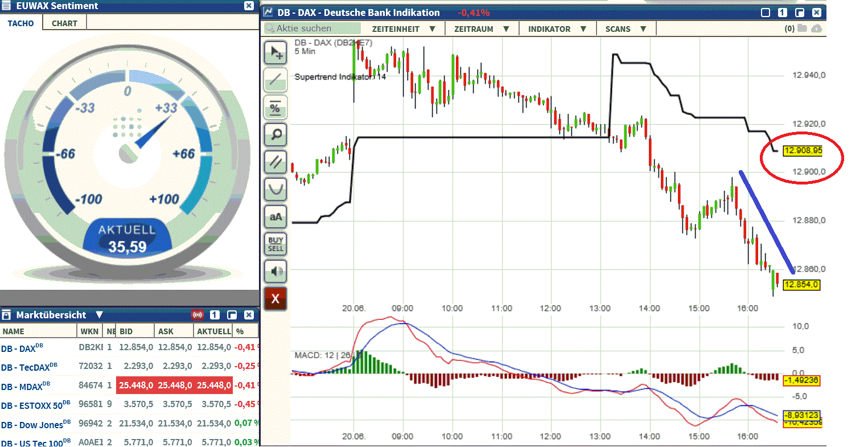Sort market table by ASK column
The width and height of the screenshot is (868, 447).
[x=174, y=331]
